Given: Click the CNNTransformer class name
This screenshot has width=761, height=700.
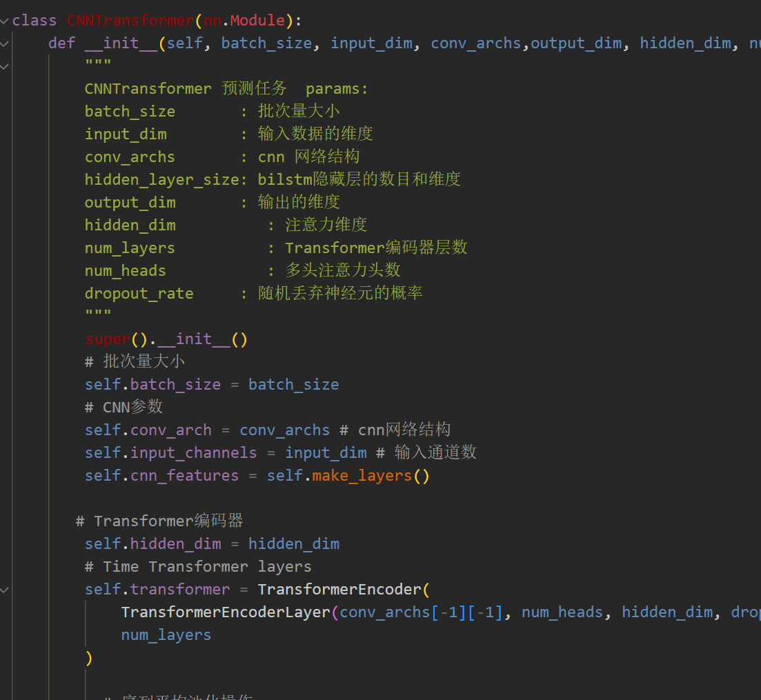Looking at the screenshot, I should [x=130, y=20].
